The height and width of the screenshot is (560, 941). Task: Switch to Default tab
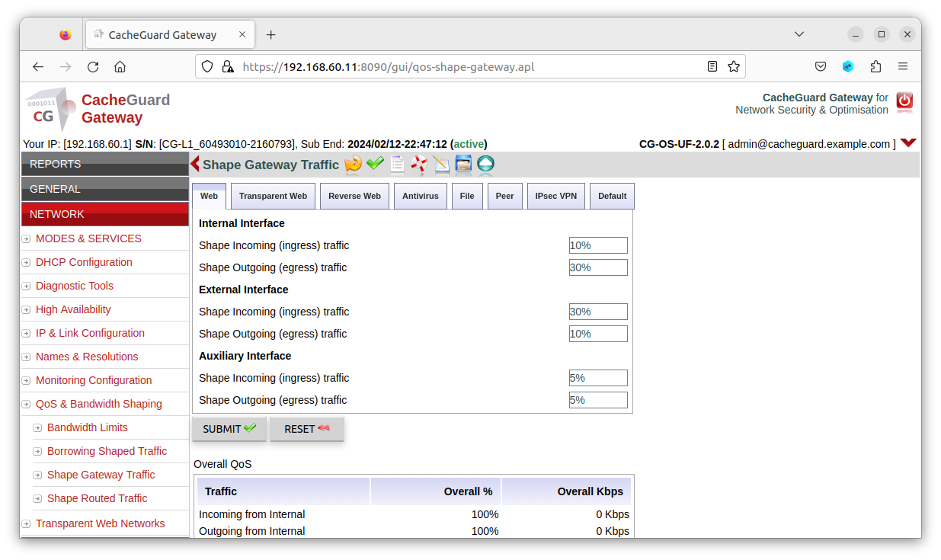pos(612,196)
